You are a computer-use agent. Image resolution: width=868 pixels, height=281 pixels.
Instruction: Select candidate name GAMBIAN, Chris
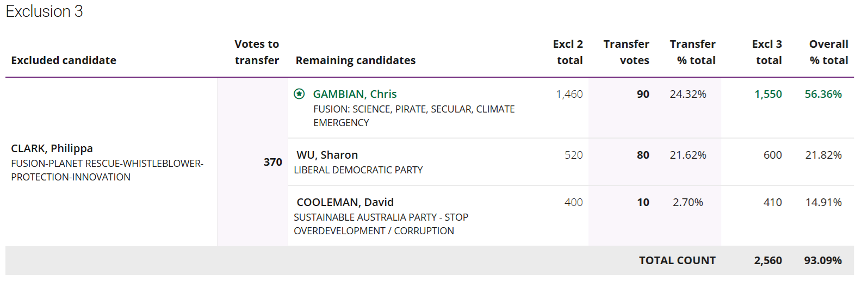tap(355, 94)
